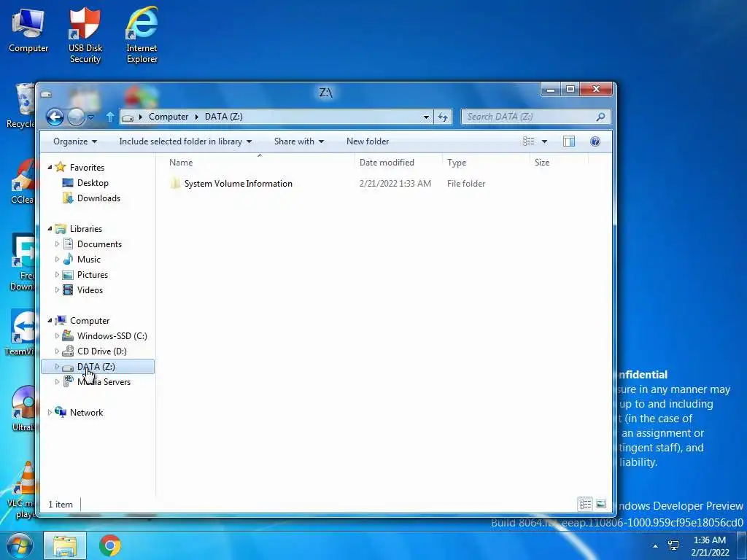Collapse the Favorites section
This screenshot has height=560, width=747.
(x=50, y=167)
